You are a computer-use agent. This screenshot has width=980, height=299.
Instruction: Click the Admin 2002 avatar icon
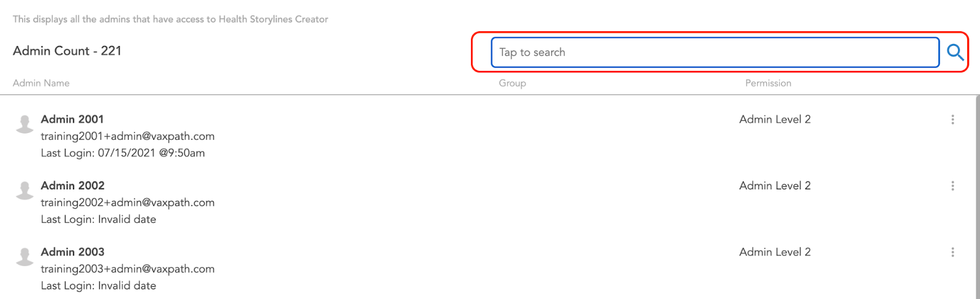[24, 190]
